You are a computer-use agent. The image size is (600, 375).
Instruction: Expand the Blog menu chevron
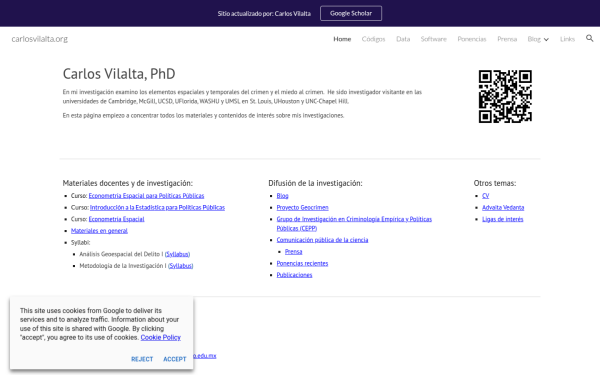pos(546,39)
